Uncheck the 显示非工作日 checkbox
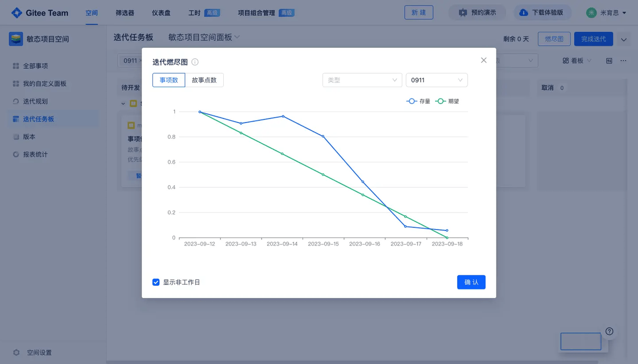Image resolution: width=638 pixels, height=364 pixels. tap(156, 282)
